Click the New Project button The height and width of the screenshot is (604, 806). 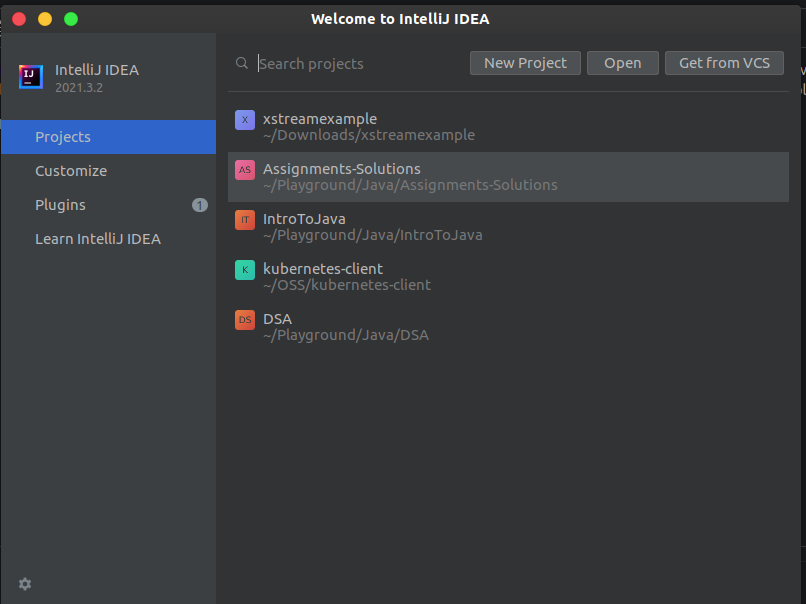pyautogui.click(x=525, y=63)
